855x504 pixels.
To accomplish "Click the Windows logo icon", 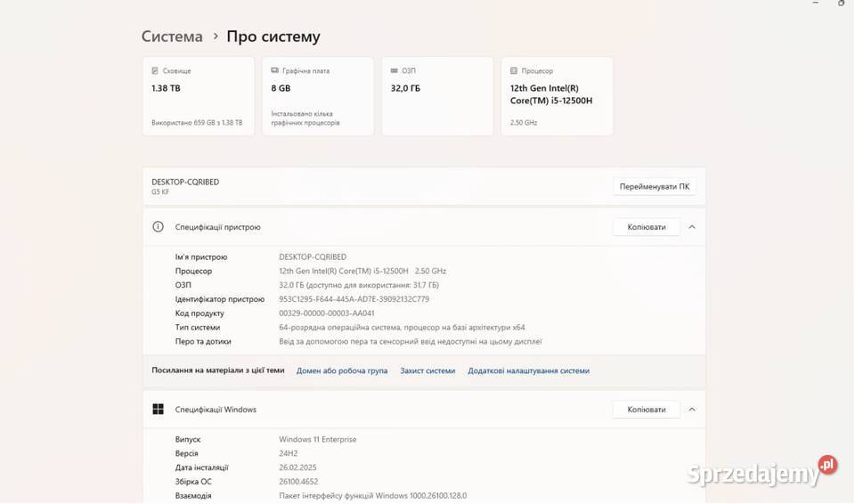I will click(159, 410).
